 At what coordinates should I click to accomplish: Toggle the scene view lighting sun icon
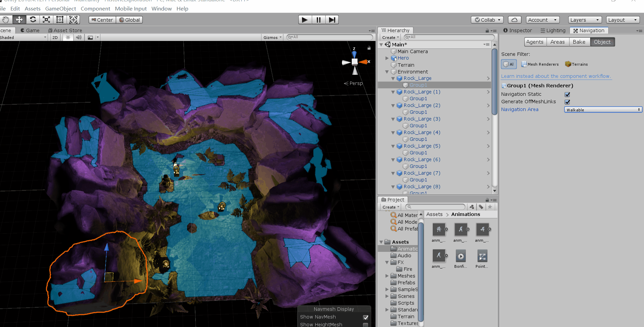[x=68, y=37]
